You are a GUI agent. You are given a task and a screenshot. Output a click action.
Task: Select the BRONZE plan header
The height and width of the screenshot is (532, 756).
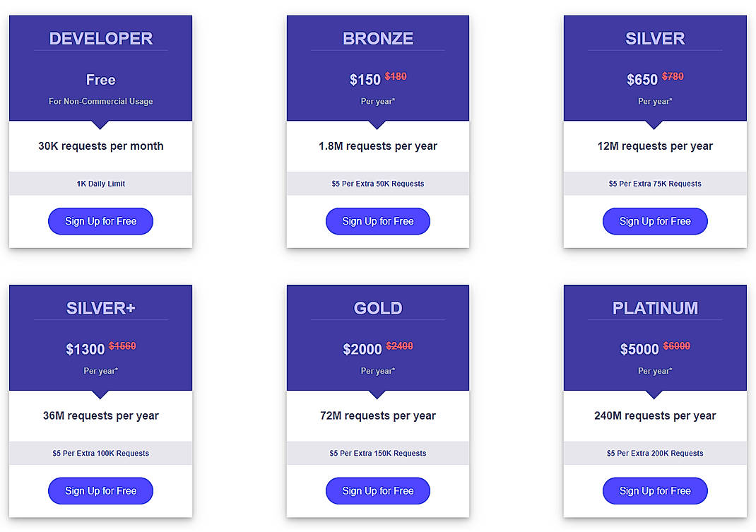377,38
